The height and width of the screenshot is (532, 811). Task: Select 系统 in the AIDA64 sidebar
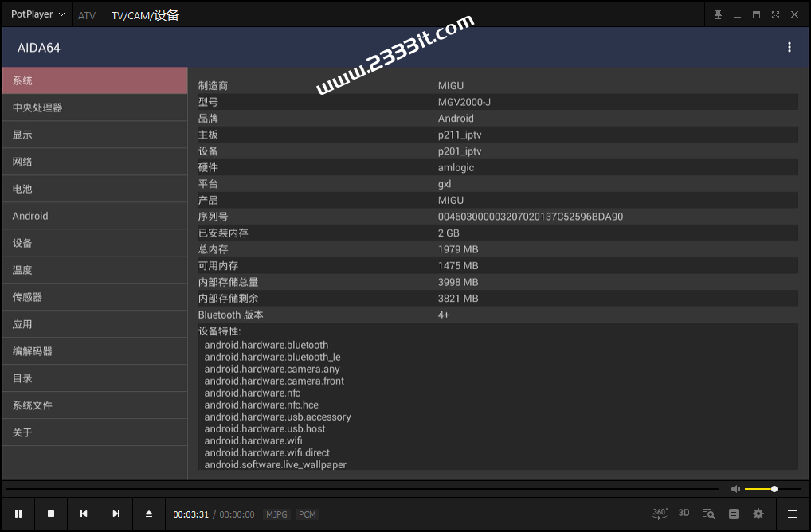pyautogui.click(x=95, y=80)
